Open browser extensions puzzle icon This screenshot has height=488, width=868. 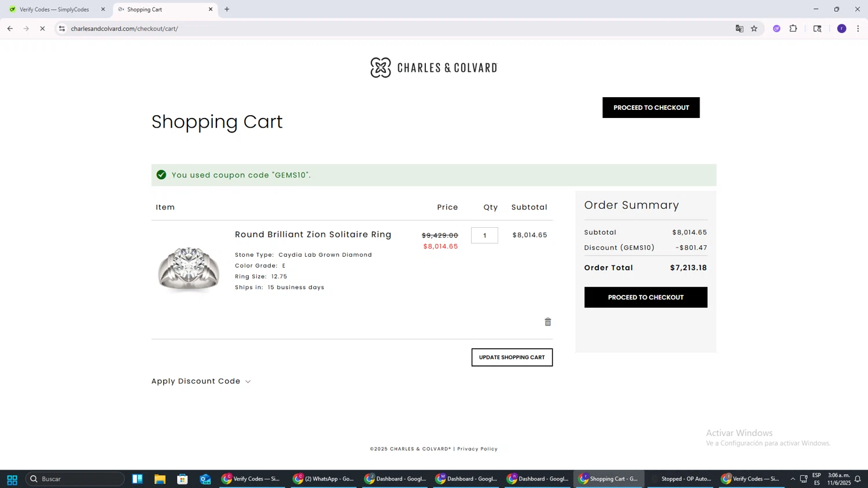tap(793, 28)
